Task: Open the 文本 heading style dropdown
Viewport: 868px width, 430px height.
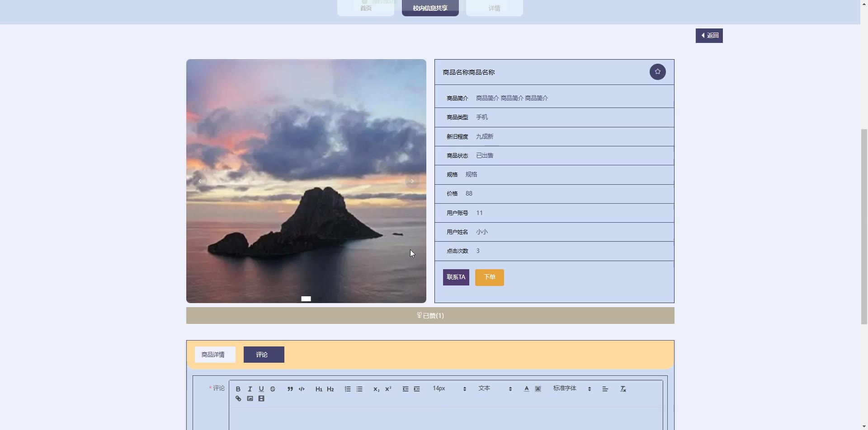Action: click(x=495, y=388)
